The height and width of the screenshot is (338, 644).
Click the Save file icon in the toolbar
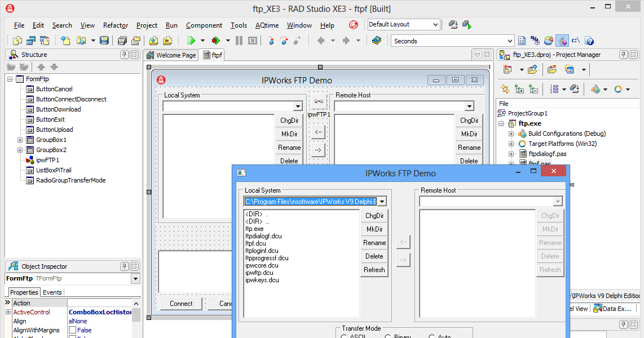coord(105,41)
